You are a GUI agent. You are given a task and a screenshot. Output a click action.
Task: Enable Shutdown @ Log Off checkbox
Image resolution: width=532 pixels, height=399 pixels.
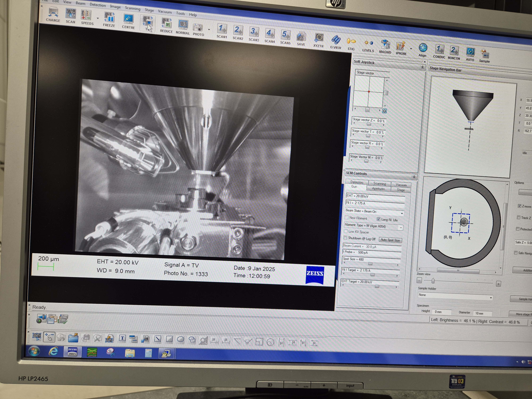coord(345,238)
